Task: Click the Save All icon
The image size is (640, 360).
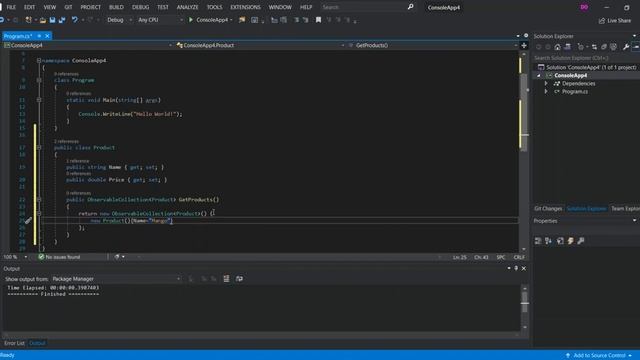Action: pos(62,20)
